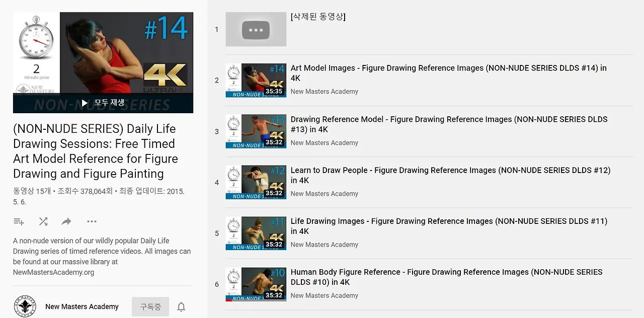Open the Art Model Images DLDS #14 title
The image size is (644, 318).
coord(449,73)
